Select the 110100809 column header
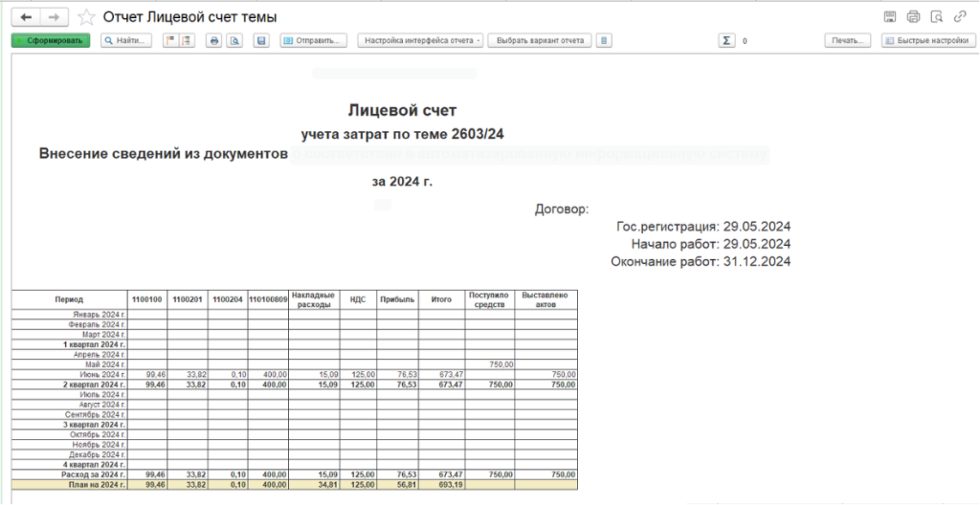980x505 pixels. (x=268, y=300)
